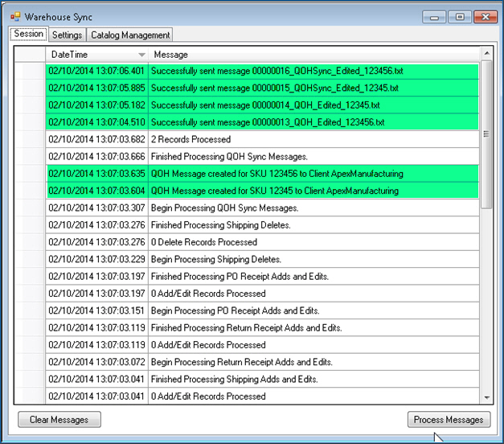The image size is (504, 444).
Task: Select message 00000016_QOHSync_Edited_123456.txt
Action: 313,71
